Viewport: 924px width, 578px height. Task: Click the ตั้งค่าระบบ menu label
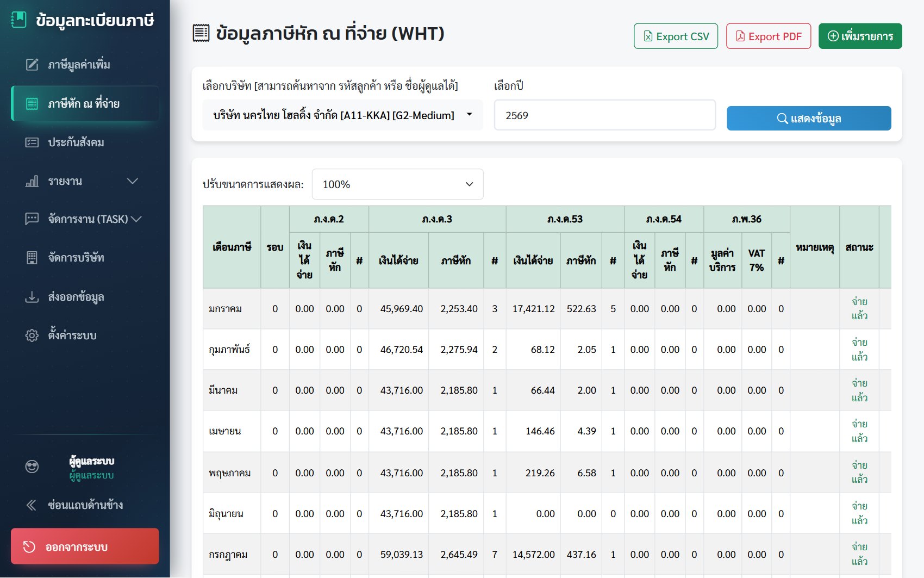tap(72, 335)
